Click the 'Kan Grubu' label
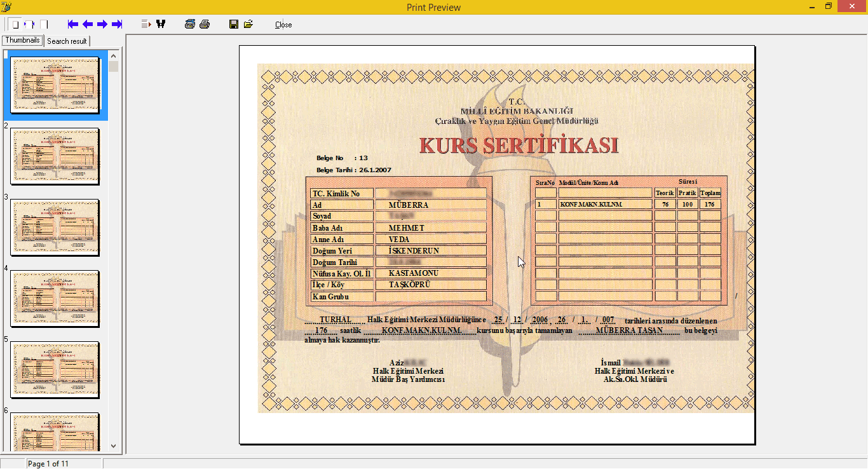Viewport: 868px width, 469px height. click(x=330, y=297)
